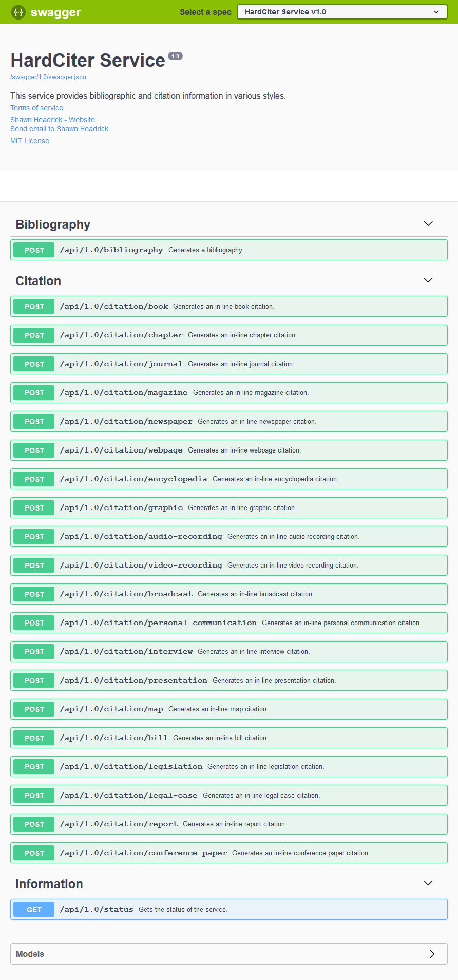
Task: Collapse the Information section chevron
Action: (x=428, y=883)
